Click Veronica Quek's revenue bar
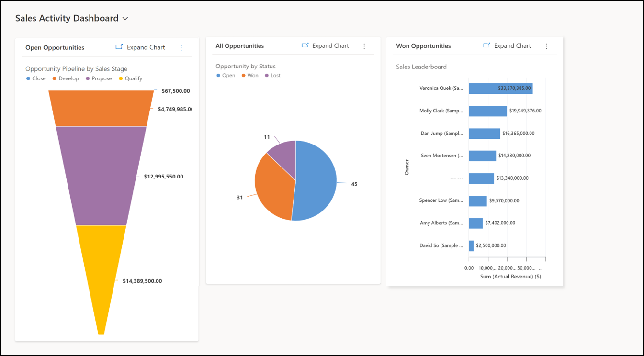 [500, 88]
